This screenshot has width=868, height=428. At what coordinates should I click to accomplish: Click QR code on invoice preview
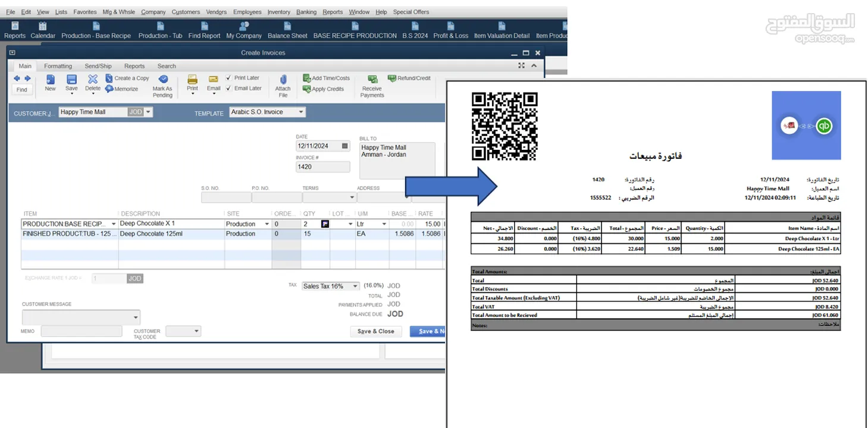(x=504, y=126)
